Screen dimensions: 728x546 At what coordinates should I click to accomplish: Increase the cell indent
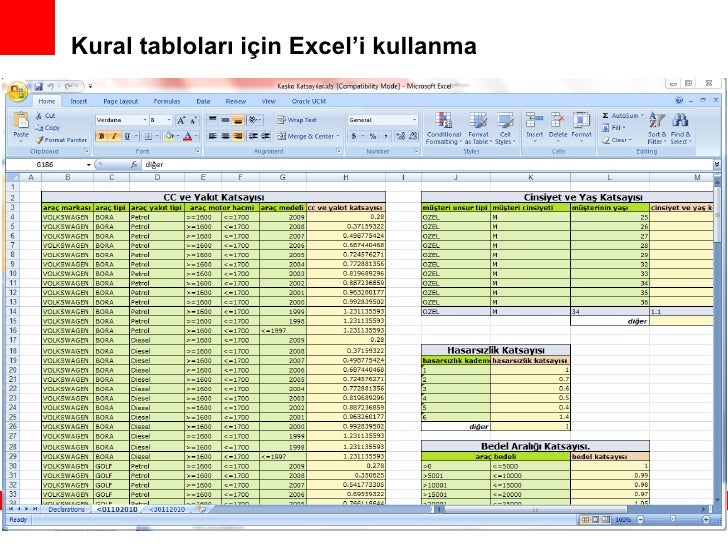(266, 136)
